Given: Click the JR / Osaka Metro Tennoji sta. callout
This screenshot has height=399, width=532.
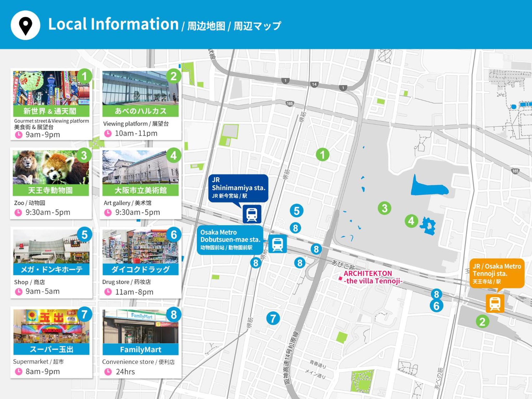Looking at the screenshot, I should coord(497,273).
